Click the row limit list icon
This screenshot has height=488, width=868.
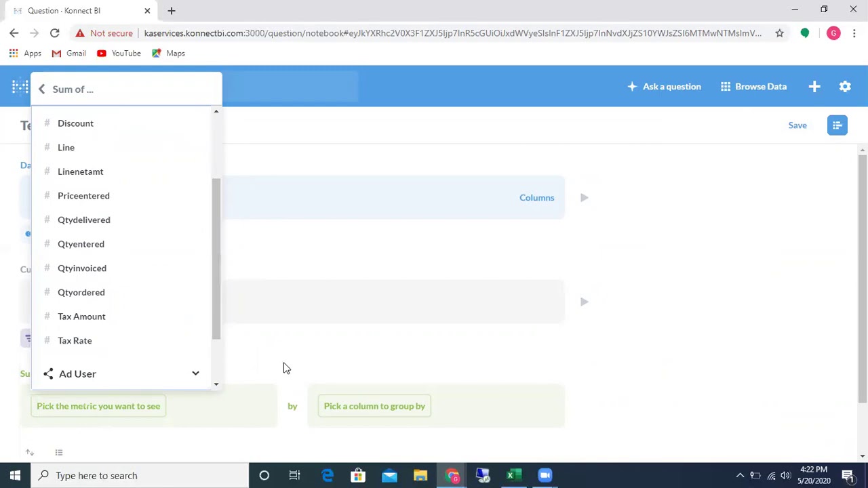pyautogui.click(x=59, y=452)
